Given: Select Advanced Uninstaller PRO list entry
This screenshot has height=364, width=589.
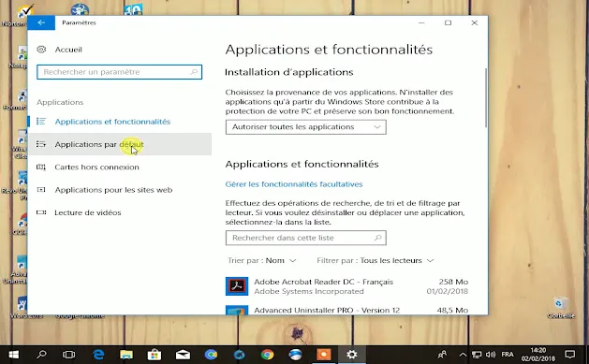Looking at the screenshot, I should point(346,310).
